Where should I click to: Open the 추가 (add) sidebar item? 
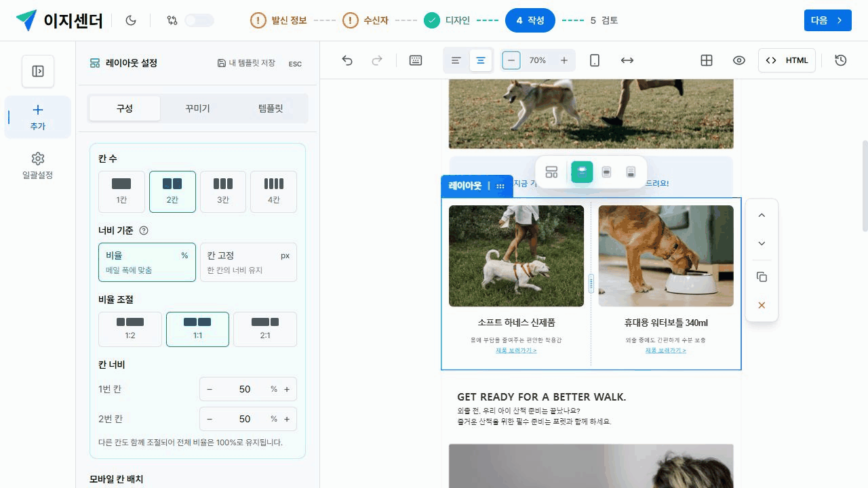pyautogui.click(x=38, y=117)
